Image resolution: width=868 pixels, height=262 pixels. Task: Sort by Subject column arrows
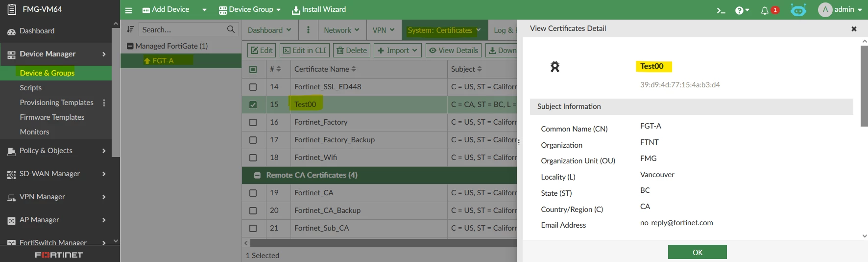[x=480, y=69]
